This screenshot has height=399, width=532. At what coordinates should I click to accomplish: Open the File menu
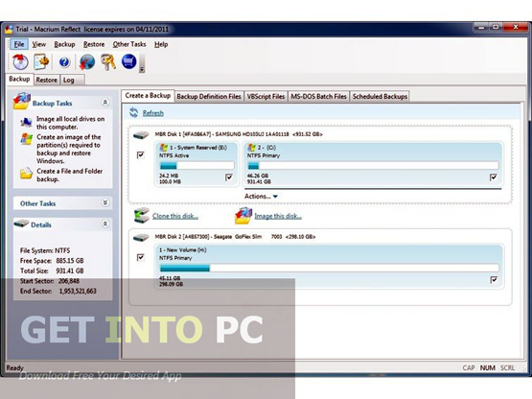point(19,44)
